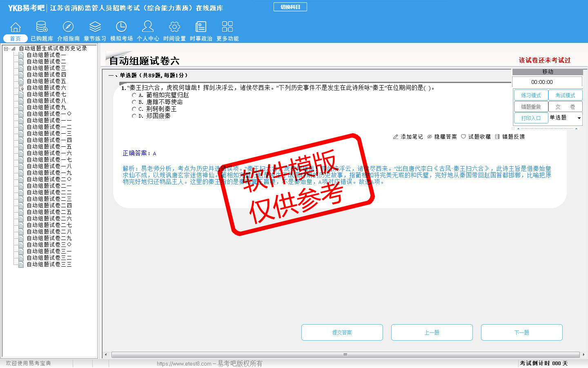Open 自动组题试卷五 in the tree
588x368 pixels.
[x=46, y=81]
